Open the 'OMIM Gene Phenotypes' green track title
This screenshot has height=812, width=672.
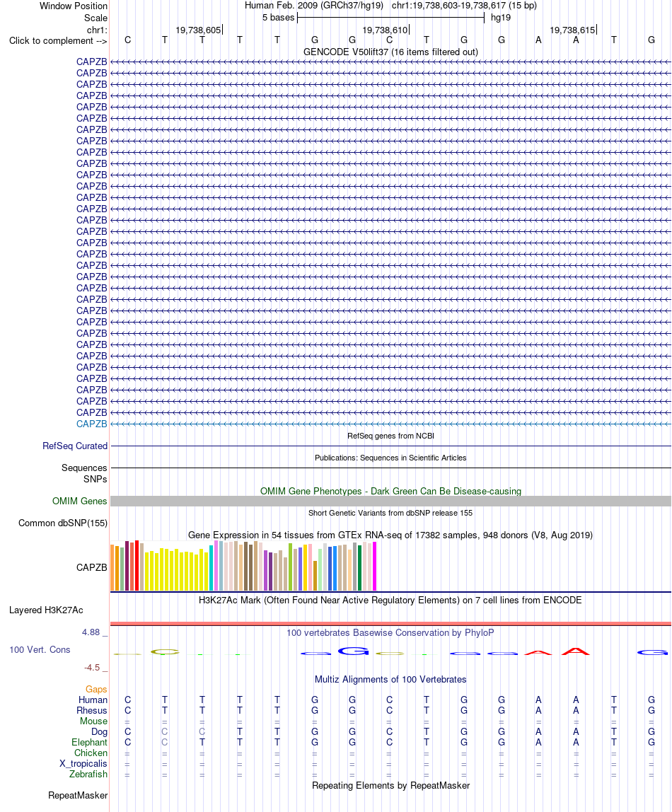390,491
